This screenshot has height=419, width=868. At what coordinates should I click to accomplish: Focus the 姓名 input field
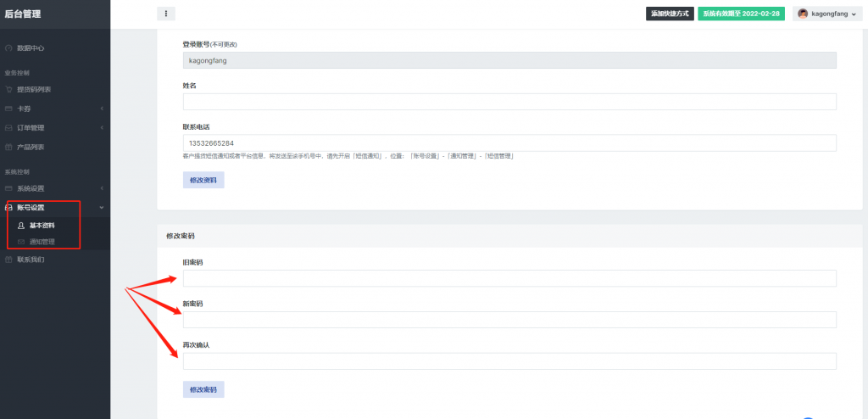509,102
